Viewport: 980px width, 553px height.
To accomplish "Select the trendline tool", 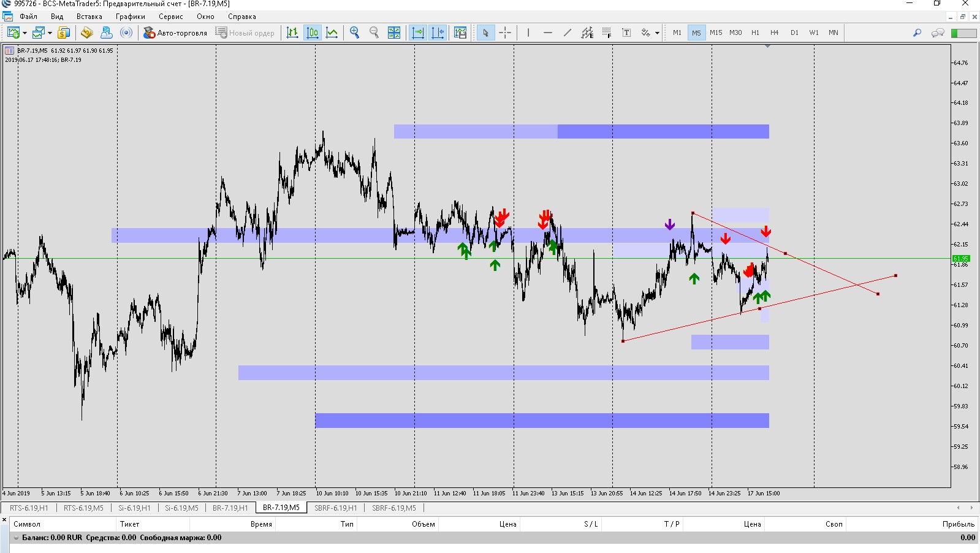I will pyautogui.click(x=567, y=32).
